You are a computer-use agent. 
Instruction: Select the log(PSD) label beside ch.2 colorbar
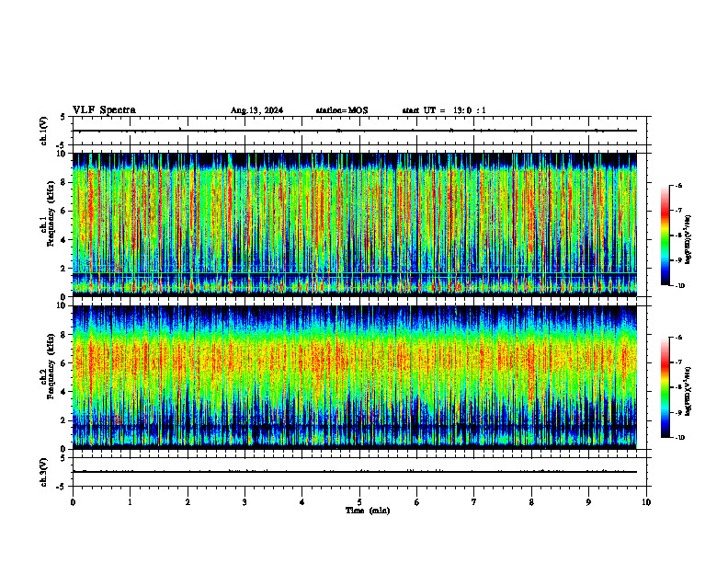pyautogui.click(x=688, y=391)
